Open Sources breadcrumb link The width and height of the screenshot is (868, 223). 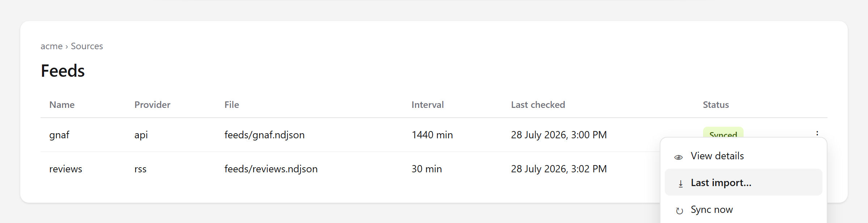[x=87, y=46]
